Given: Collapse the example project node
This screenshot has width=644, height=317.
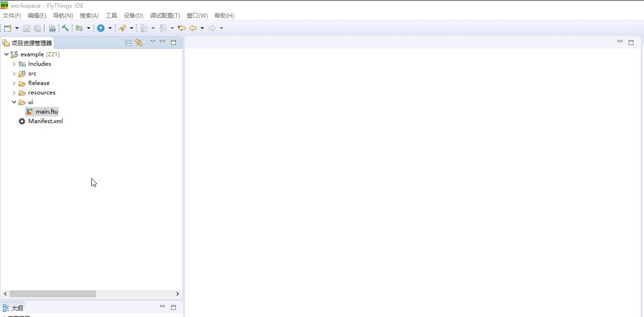Looking at the screenshot, I should [x=6, y=54].
